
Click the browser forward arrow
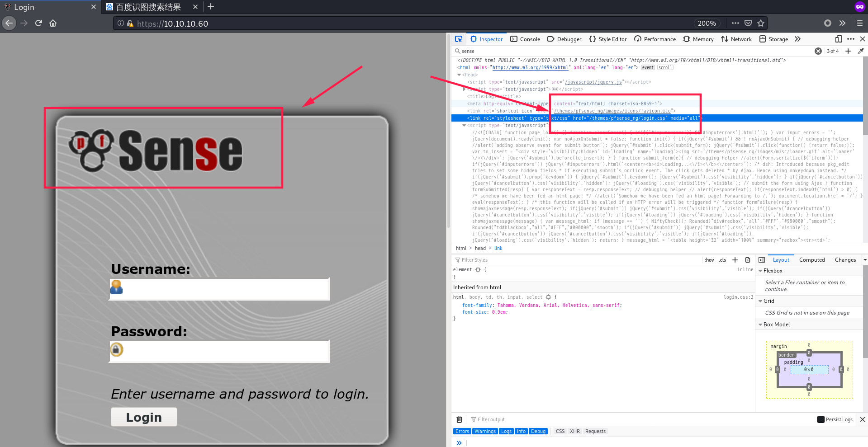[x=24, y=23]
